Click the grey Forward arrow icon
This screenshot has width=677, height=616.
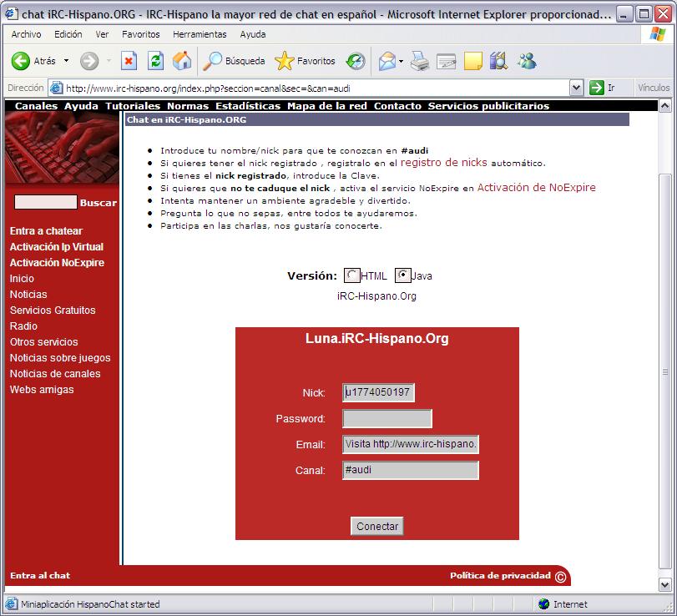click(89, 61)
